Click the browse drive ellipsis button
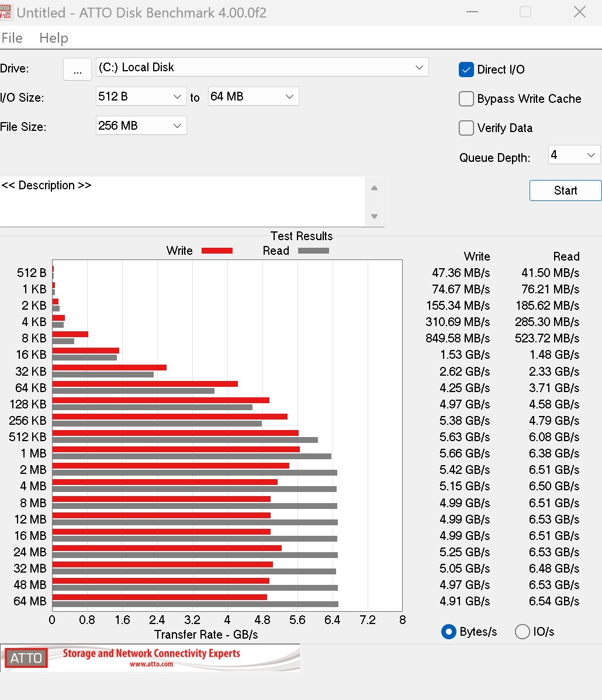Image resolution: width=602 pixels, height=700 pixels. [77, 69]
